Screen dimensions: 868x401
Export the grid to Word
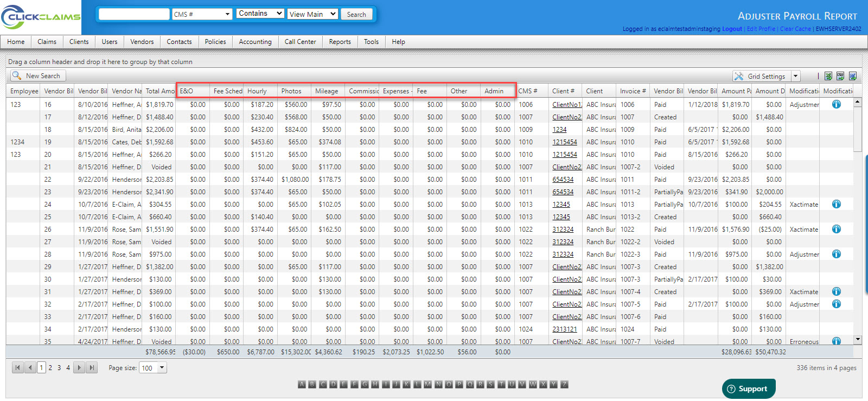[853, 76]
